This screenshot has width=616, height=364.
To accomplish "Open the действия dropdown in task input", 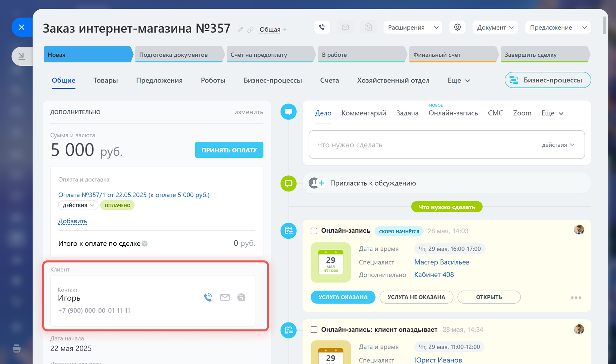I will click(x=558, y=145).
